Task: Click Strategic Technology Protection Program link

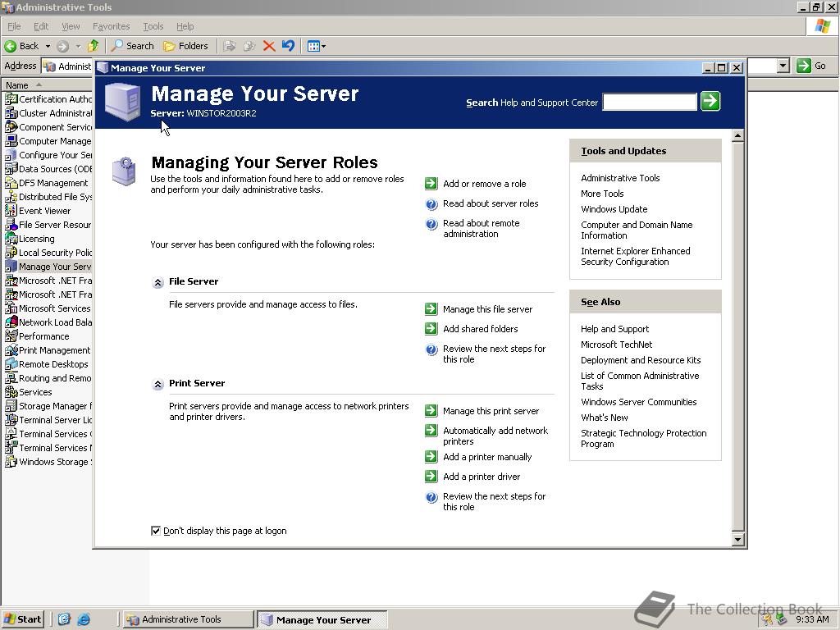Action: (x=643, y=438)
